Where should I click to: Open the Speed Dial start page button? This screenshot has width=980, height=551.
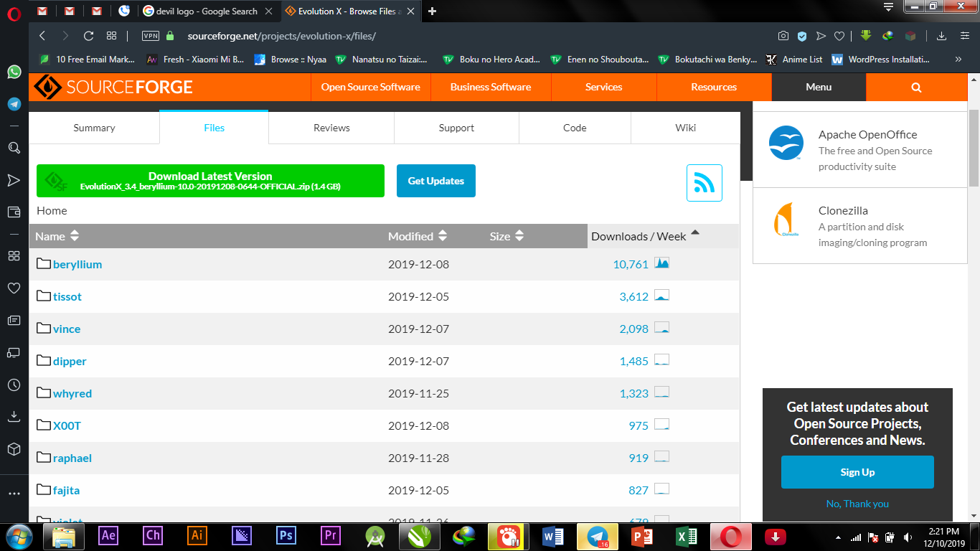[x=111, y=36]
